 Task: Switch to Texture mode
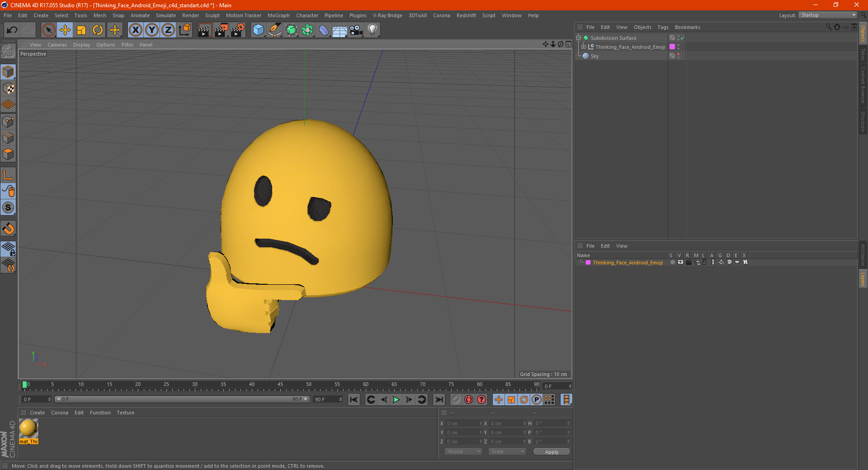coord(8,88)
